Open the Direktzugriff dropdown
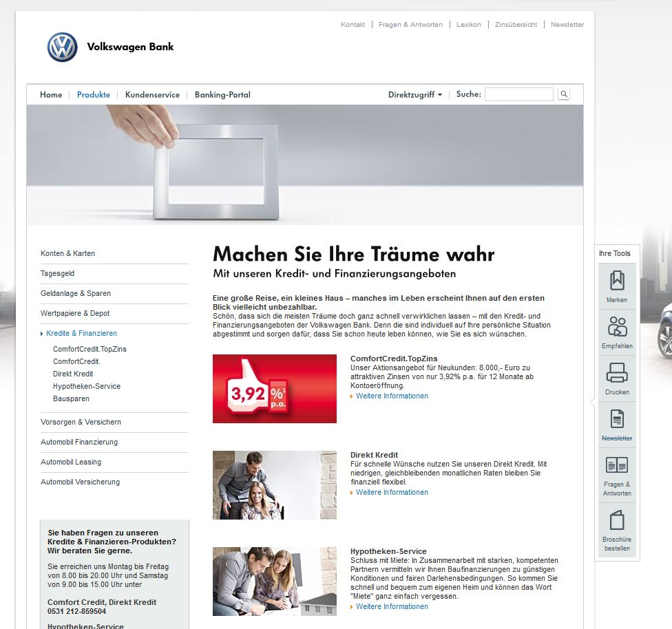 point(415,95)
